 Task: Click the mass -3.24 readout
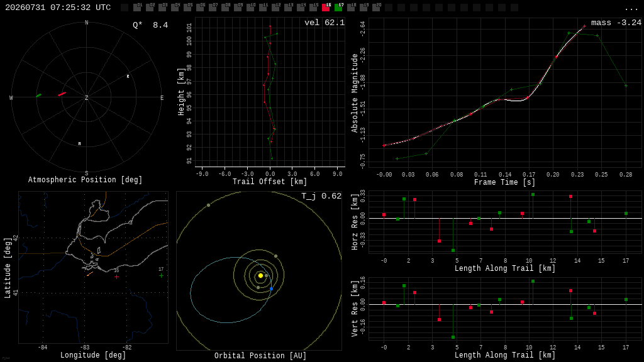point(616,23)
